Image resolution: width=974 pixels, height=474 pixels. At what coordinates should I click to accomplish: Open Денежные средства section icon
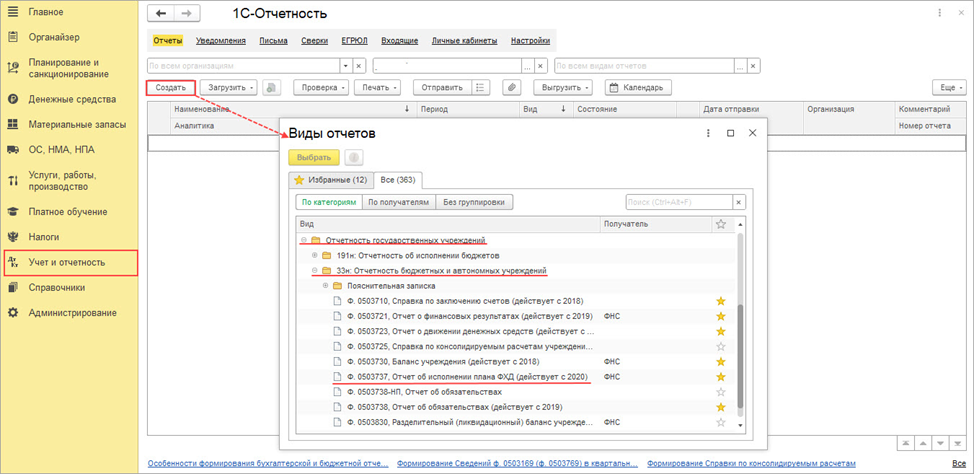[x=12, y=99]
